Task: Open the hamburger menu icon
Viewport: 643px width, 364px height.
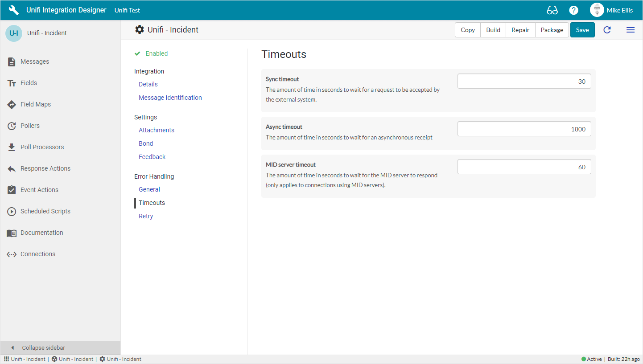Action: pyautogui.click(x=630, y=30)
